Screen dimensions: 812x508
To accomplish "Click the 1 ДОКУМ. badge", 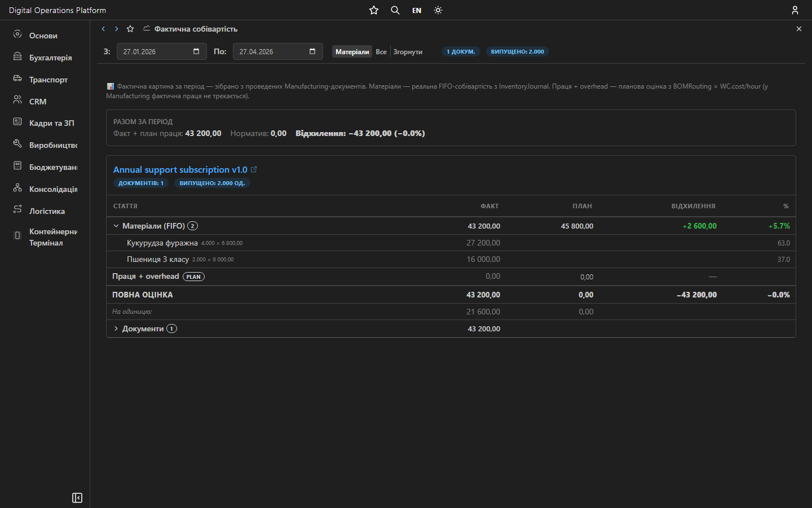I will (461, 51).
